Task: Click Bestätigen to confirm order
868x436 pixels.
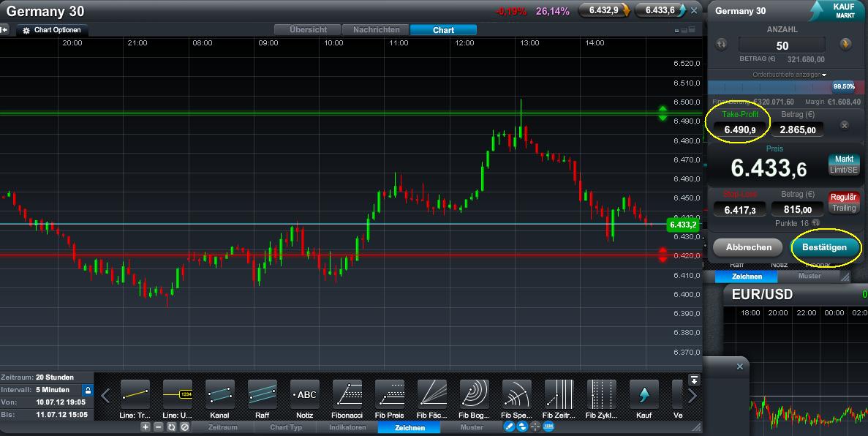Action: (x=824, y=247)
